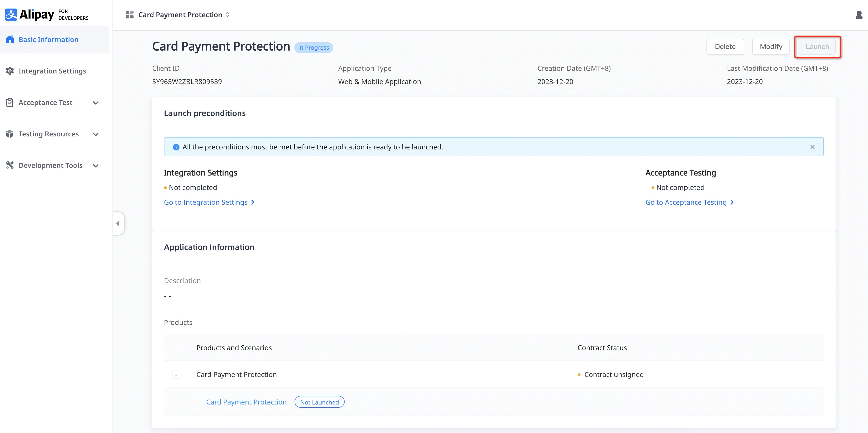Screen dimensions: 868x433
Task: Collapse the left sidebar panel
Action: pos(118,223)
